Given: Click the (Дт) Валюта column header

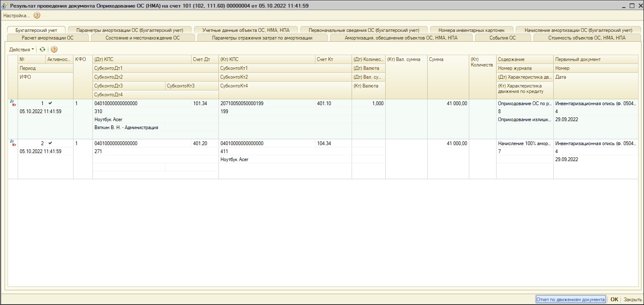Looking at the screenshot, I should click(368, 68).
